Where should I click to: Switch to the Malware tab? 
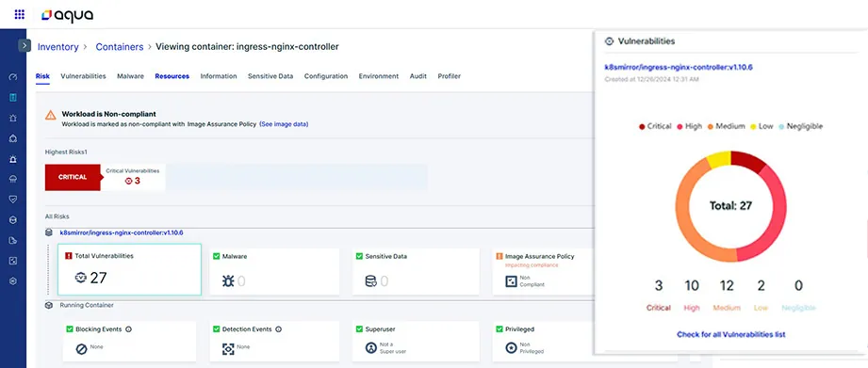click(x=131, y=76)
